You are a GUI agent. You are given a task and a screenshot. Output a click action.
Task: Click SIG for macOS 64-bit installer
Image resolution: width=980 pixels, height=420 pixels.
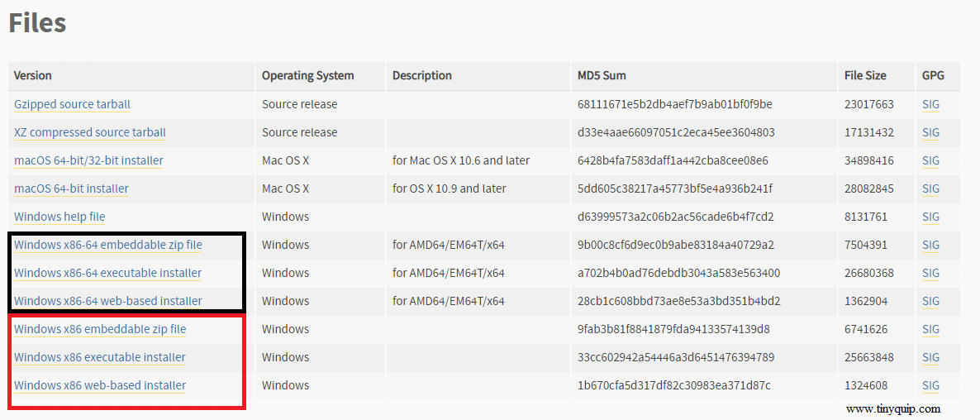[930, 189]
